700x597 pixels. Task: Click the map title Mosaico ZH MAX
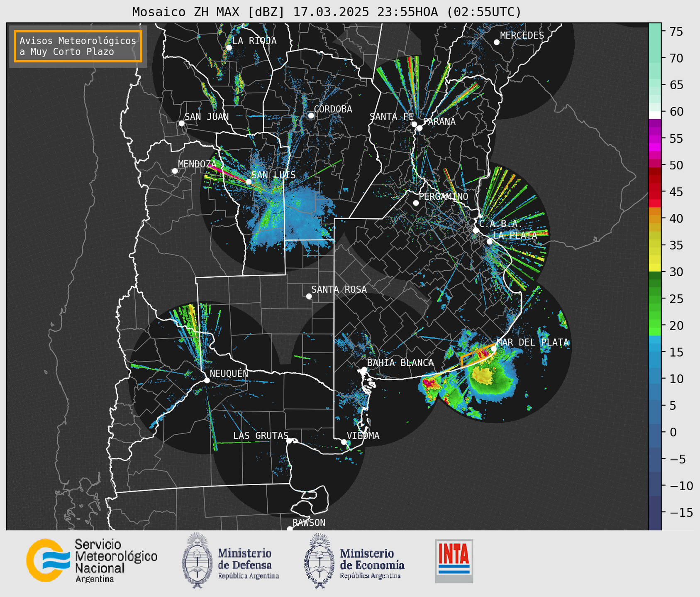pyautogui.click(x=327, y=12)
